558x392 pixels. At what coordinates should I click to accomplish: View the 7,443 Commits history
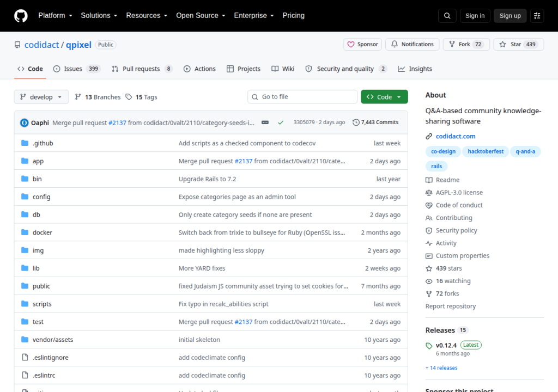pos(375,122)
